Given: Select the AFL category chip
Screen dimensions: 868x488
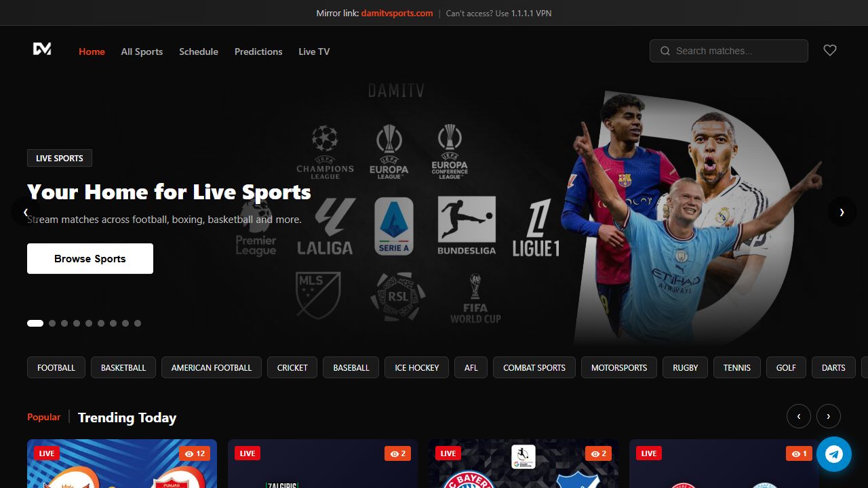Looking at the screenshot, I should click(471, 367).
